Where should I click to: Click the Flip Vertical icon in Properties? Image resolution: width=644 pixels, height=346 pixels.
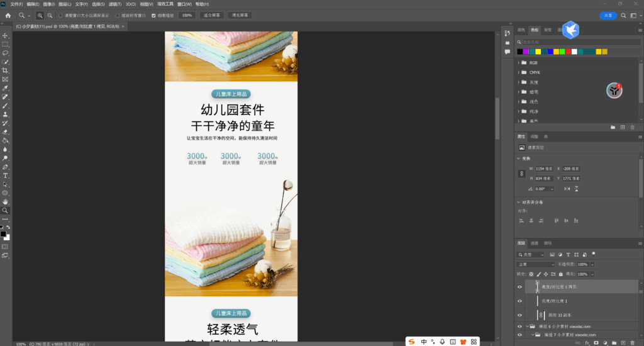(x=576, y=189)
